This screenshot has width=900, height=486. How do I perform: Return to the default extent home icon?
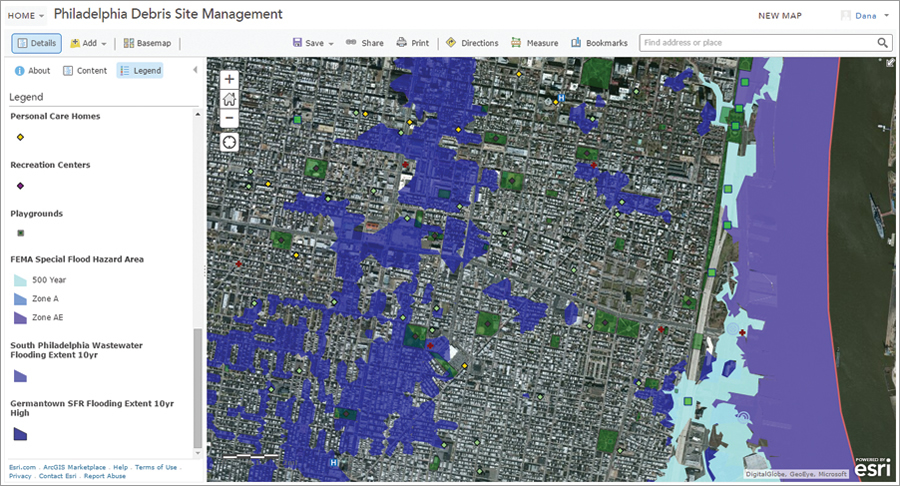pos(229,99)
